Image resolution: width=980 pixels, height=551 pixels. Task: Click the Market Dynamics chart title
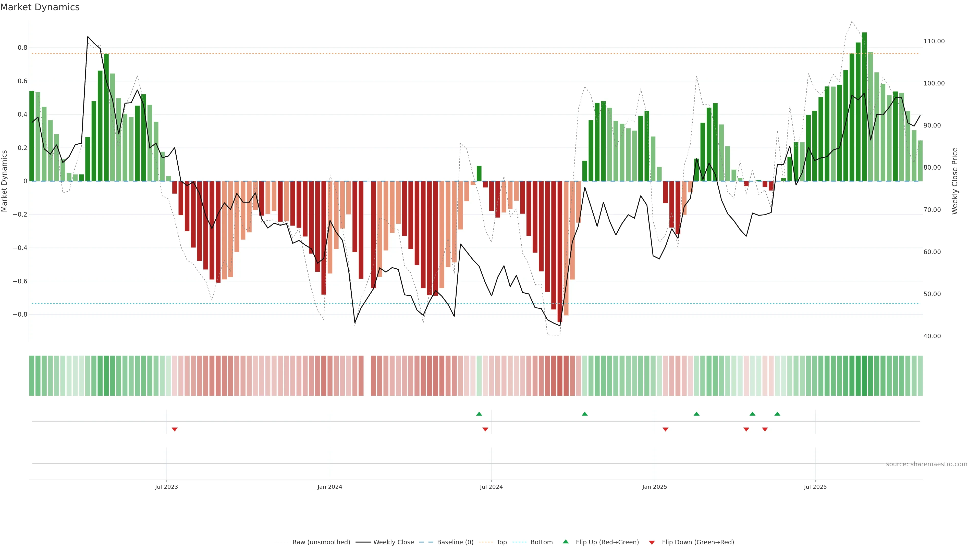[40, 7]
